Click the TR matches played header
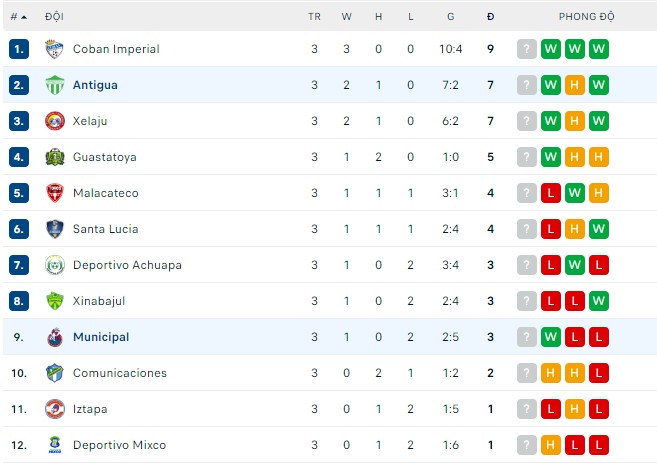The height and width of the screenshot is (463, 657). coord(314,17)
